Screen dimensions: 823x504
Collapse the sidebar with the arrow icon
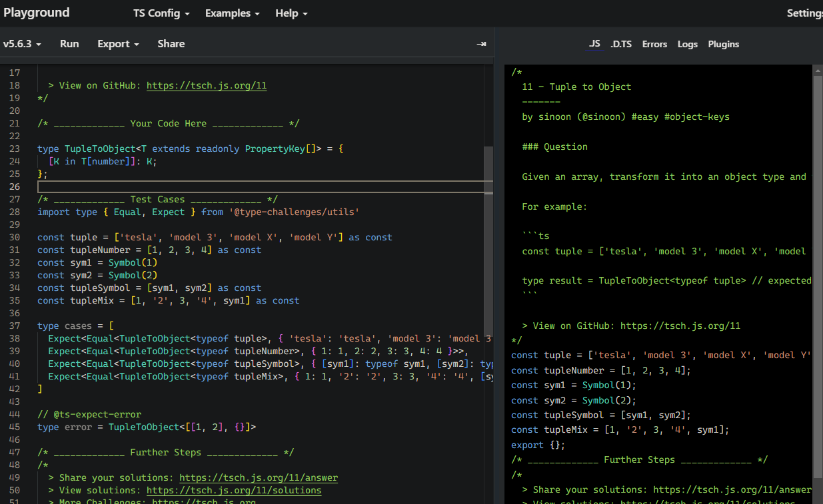tap(481, 44)
